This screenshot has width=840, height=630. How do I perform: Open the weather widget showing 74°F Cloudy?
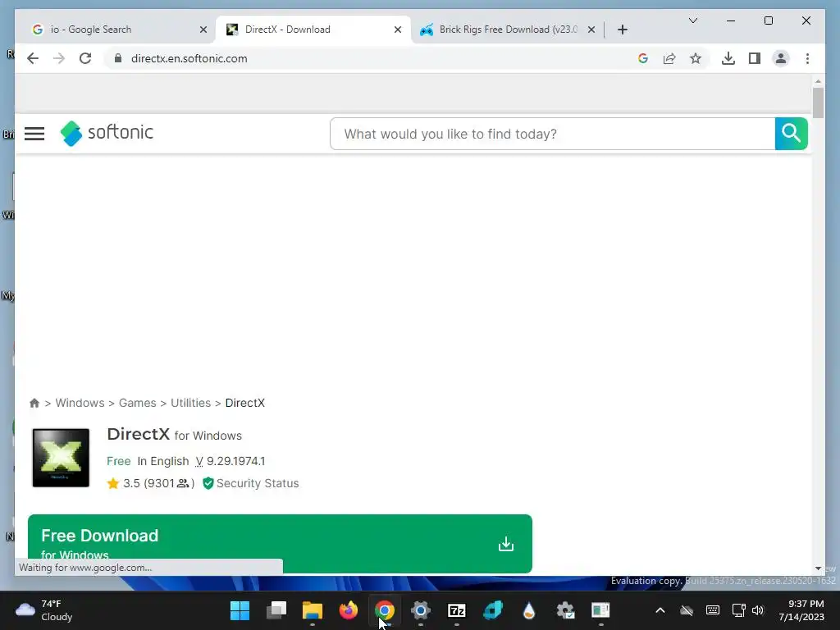(x=45, y=610)
